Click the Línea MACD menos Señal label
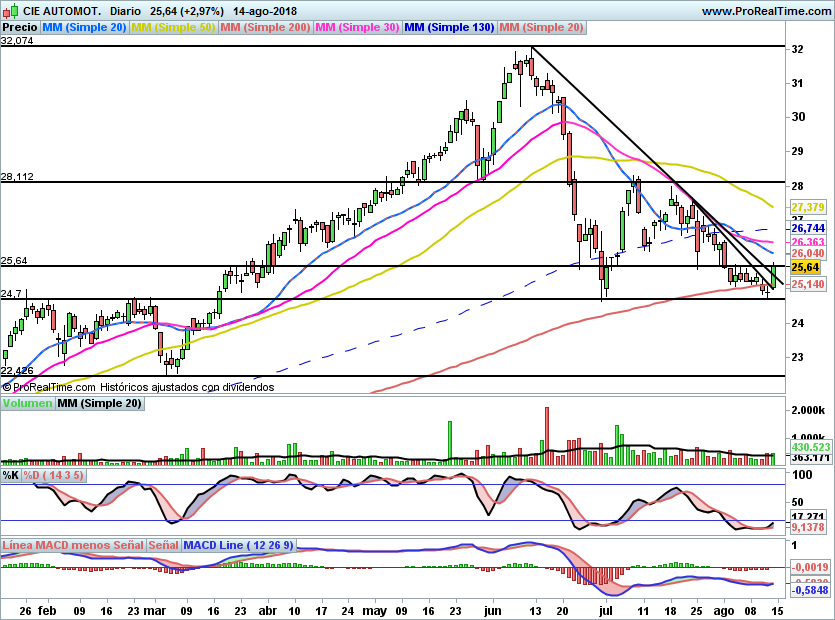The height and width of the screenshot is (620, 835). [x=73, y=545]
